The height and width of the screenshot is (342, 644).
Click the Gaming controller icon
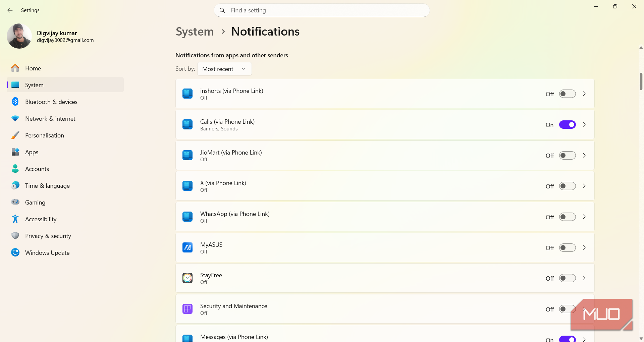click(x=15, y=202)
